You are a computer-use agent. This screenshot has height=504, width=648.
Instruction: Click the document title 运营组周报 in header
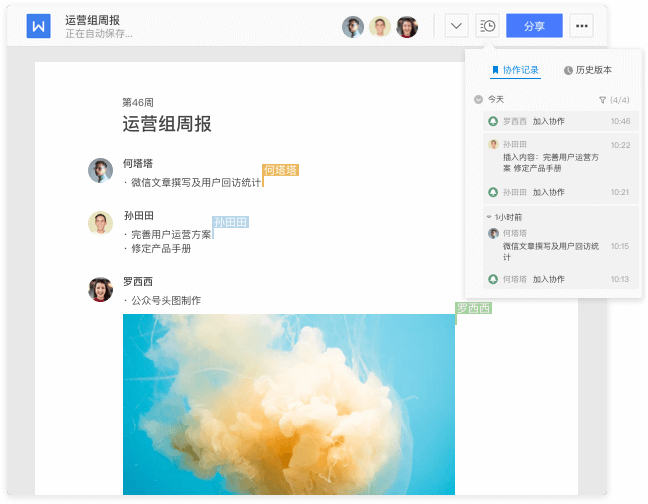tap(92, 20)
